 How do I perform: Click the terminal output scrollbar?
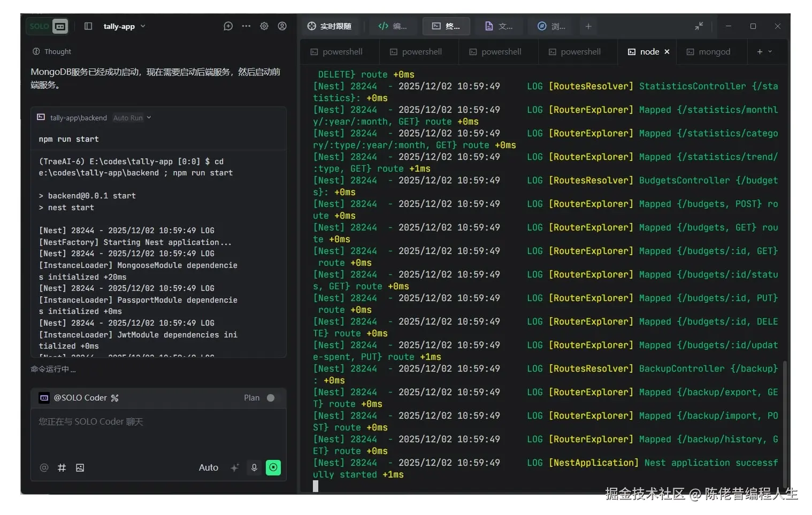click(x=785, y=424)
